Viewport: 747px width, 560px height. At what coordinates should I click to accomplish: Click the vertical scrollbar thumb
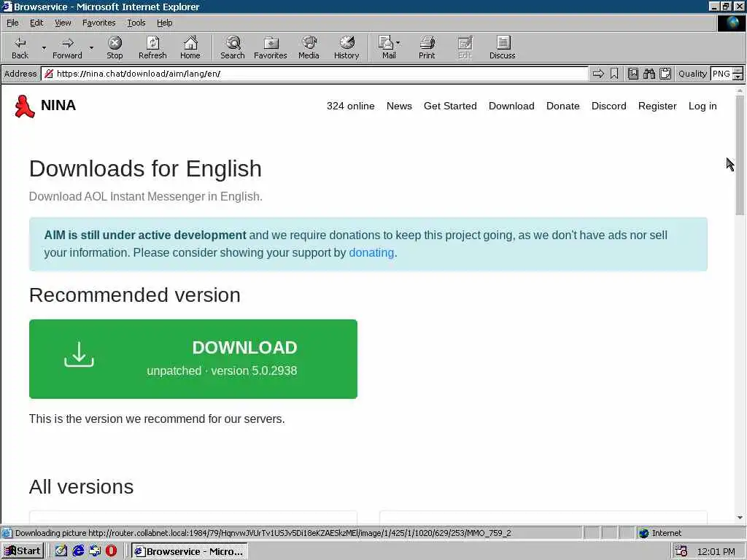coord(740,155)
